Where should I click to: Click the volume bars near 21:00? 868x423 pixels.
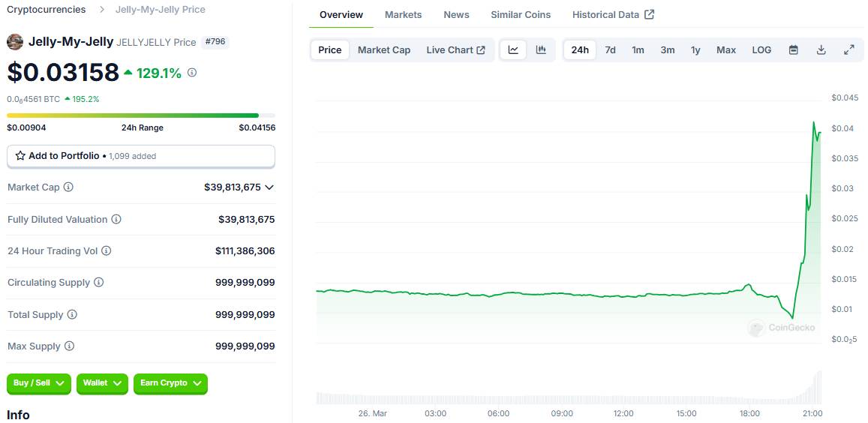point(814,388)
